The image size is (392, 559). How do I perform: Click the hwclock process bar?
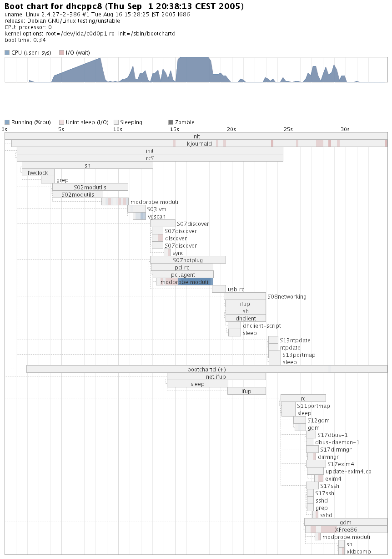coord(38,173)
